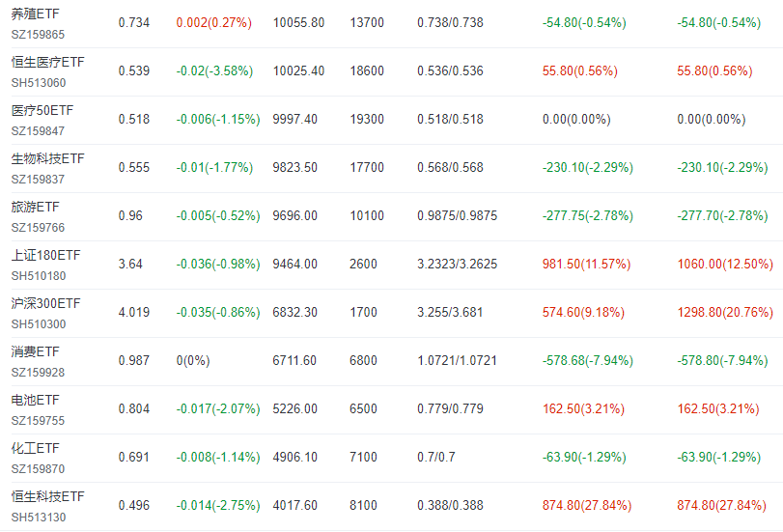The height and width of the screenshot is (532, 783).
Task: Click the change -0.01(-1.77%)
Action: click(x=214, y=167)
